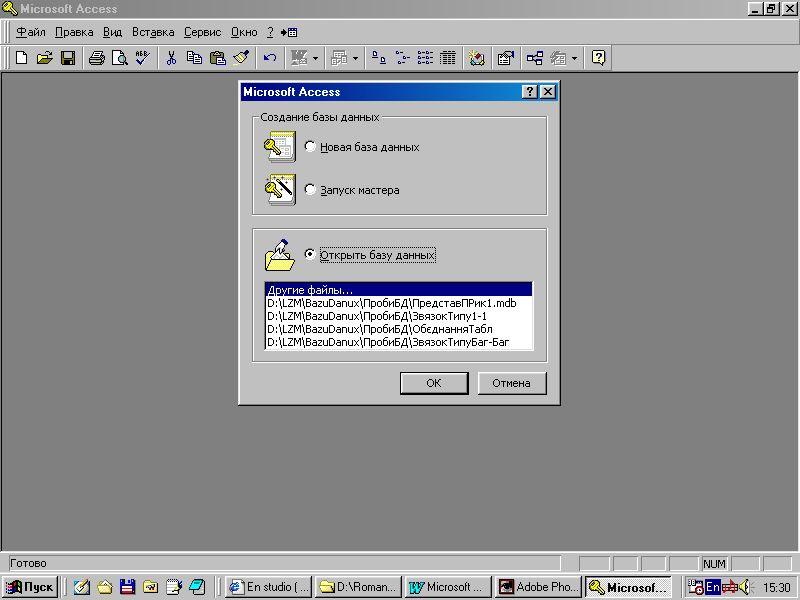Image resolution: width=800 pixels, height=600 pixels.
Task: Switch to Large Icons view
Action: tap(379, 58)
